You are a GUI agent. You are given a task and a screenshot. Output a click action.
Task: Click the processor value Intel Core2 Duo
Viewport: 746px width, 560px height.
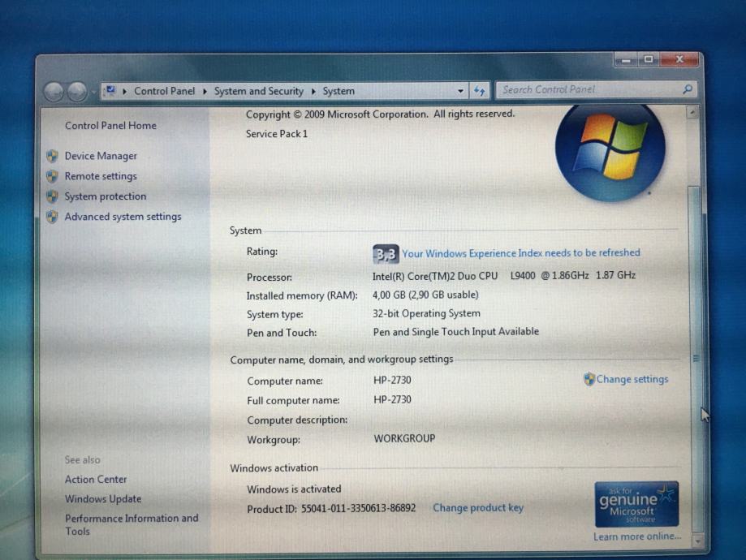(x=504, y=275)
